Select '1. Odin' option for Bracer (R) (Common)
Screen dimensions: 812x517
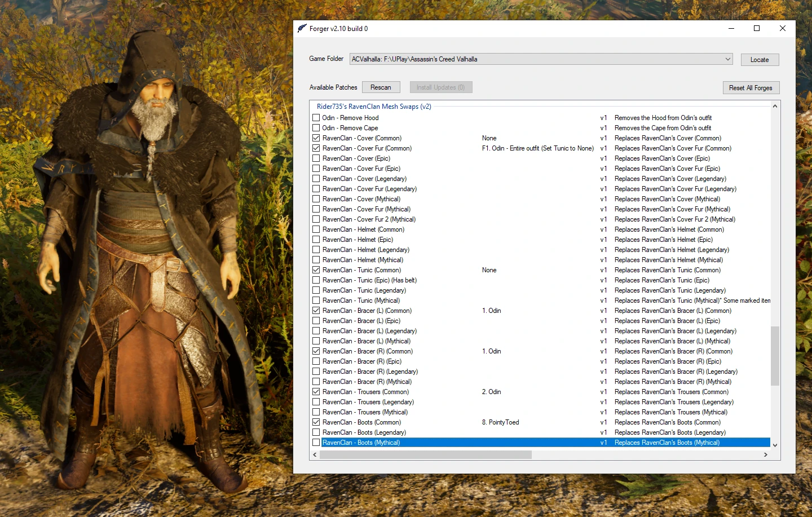(492, 351)
